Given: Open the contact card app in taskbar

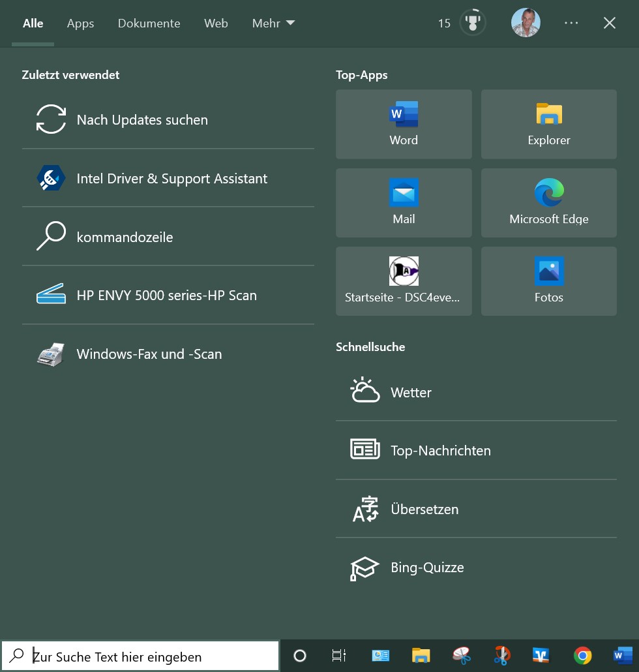Looking at the screenshot, I should [380, 655].
